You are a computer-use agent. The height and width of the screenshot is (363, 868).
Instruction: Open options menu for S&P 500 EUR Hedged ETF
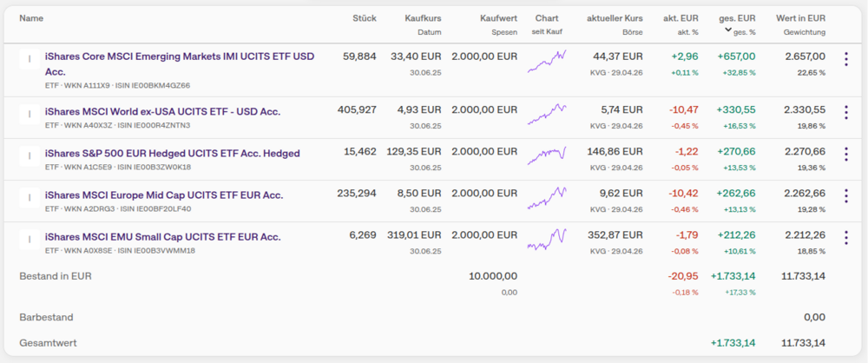click(x=845, y=154)
